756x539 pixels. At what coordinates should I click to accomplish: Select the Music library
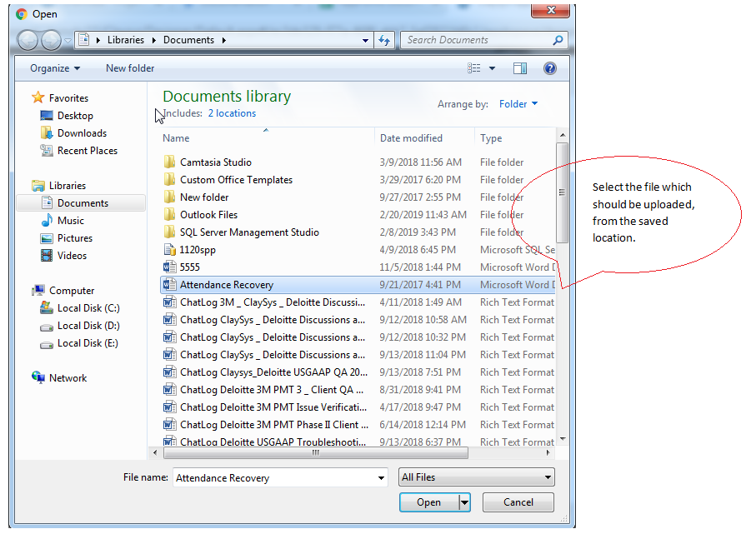tap(63, 221)
